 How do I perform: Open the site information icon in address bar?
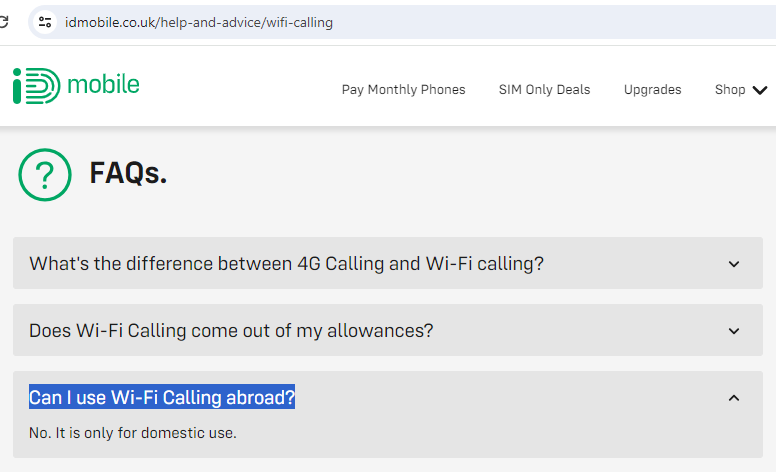pos(45,22)
